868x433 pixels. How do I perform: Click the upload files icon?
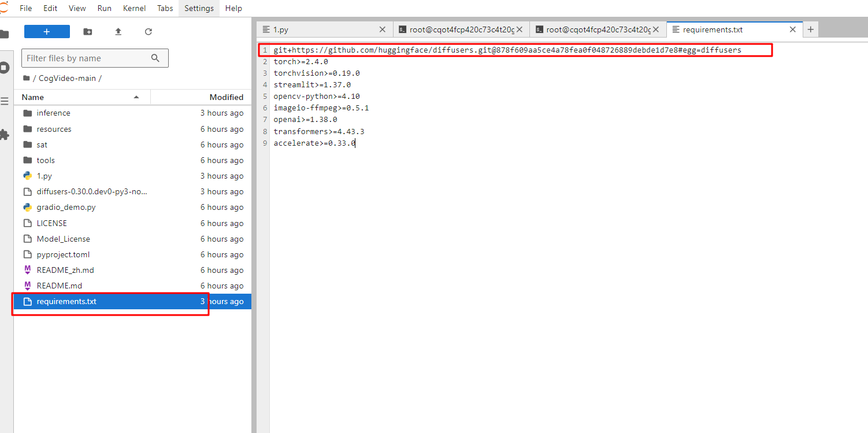click(118, 32)
